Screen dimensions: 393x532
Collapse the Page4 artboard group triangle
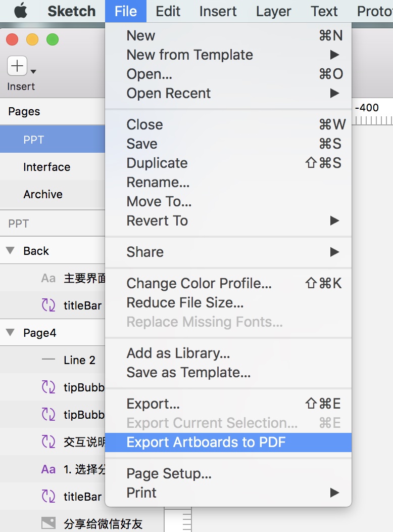point(10,333)
